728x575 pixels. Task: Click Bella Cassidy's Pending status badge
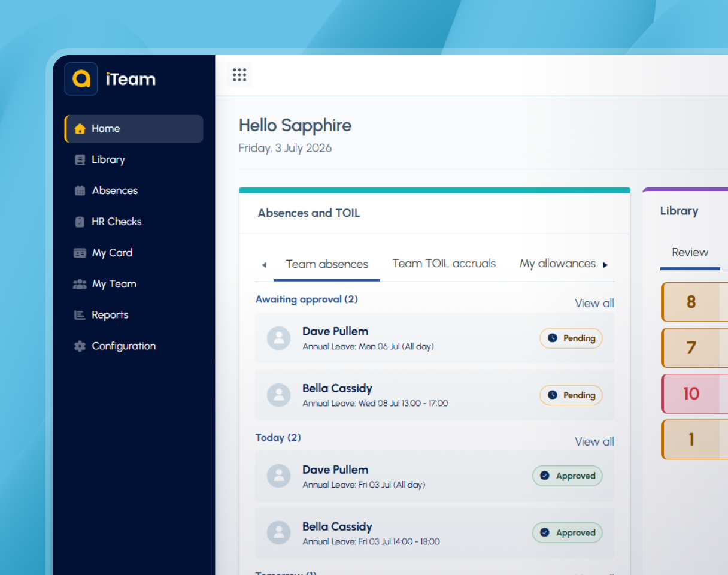[571, 395]
